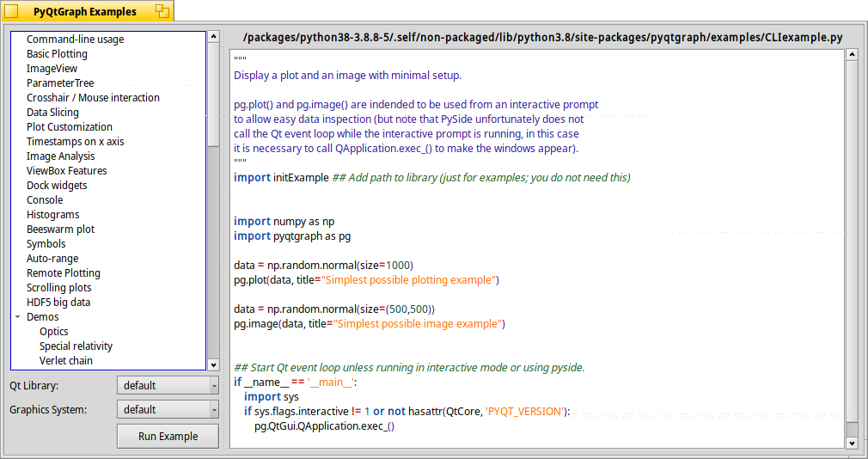The image size is (868, 459).
Task: Click the Run Example button
Action: [168, 437]
